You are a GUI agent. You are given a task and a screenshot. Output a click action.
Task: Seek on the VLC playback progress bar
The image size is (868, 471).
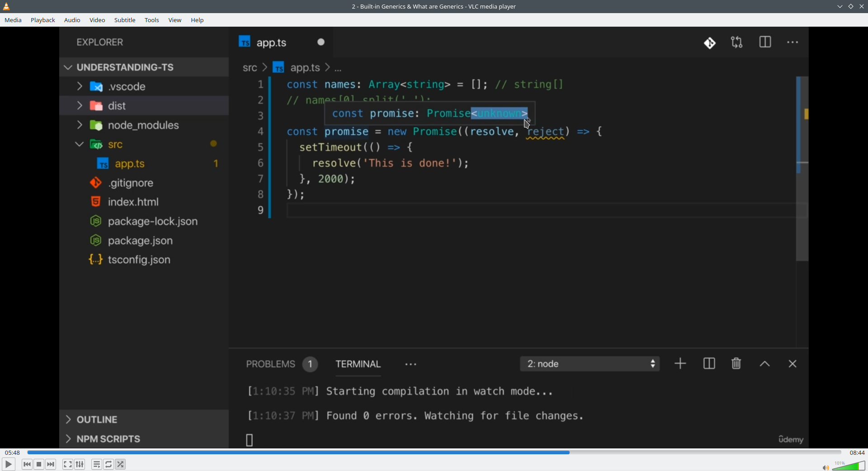coord(434,452)
